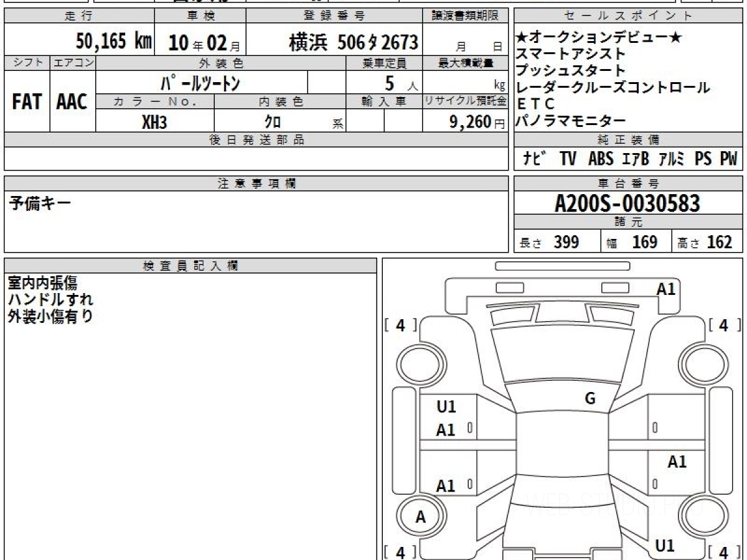Click the 予備キー note in 注意事項欄

[40, 203]
